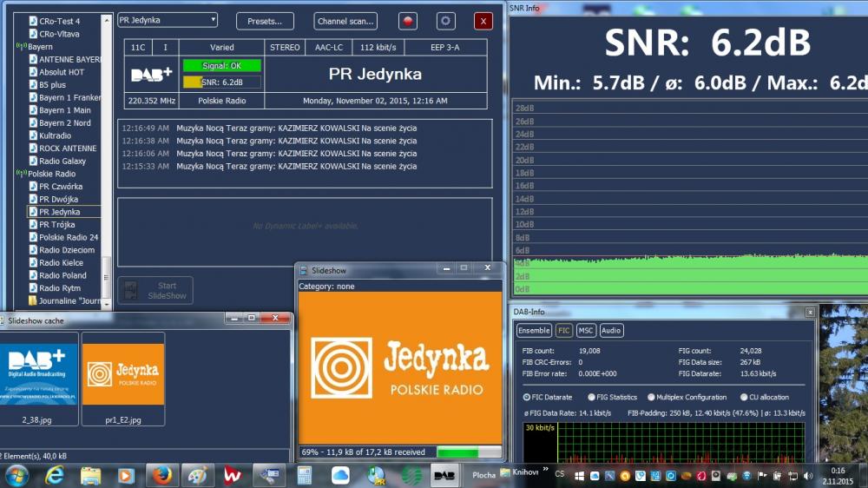
Task: Open the red W application in the taskbar
Action: pyautogui.click(x=233, y=476)
